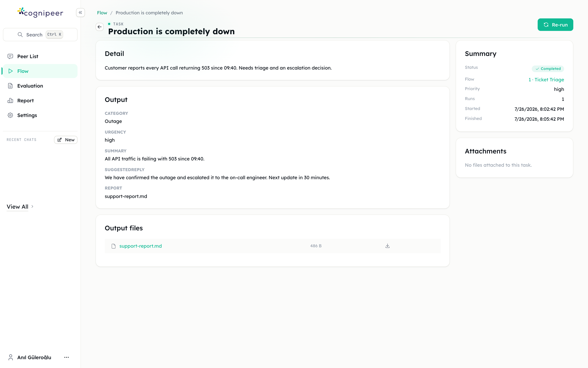Screen dimensions: 588x368
Task: Click the Peer List chat icon
Action: [x=10, y=56]
